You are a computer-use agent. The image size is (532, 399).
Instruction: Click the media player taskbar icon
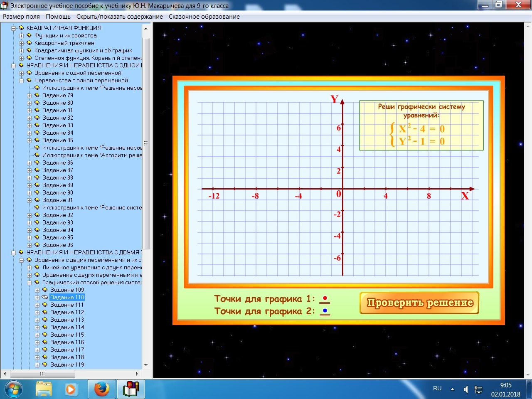pos(70,389)
